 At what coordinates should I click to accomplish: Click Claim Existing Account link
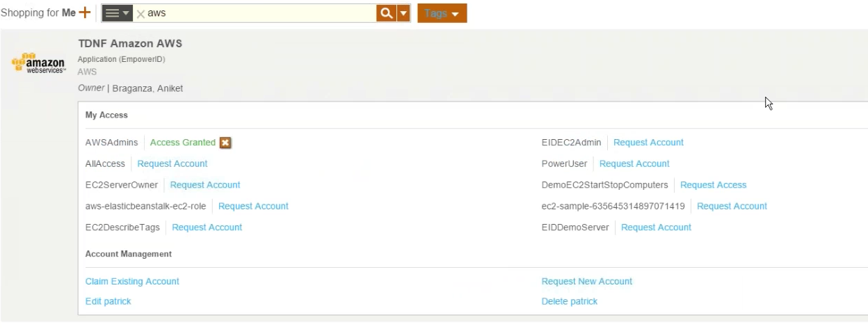[x=132, y=282]
